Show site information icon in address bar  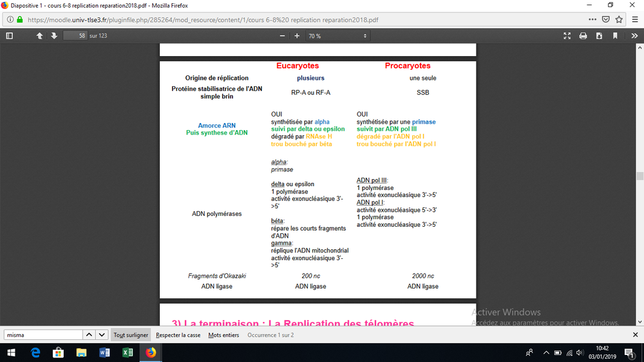click(x=10, y=20)
